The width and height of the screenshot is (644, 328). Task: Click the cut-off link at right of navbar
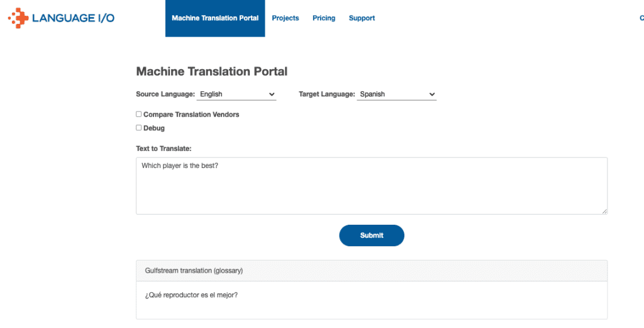[x=641, y=18]
